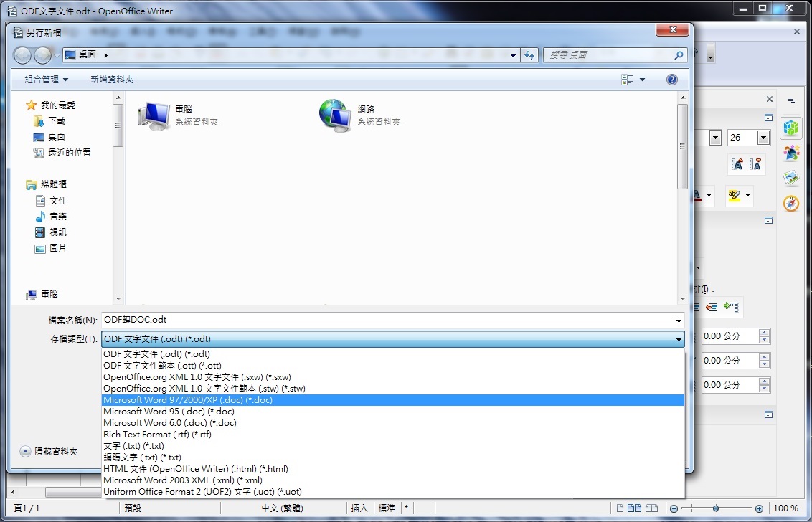Click 隱藏資料夾 to hide folders
Viewport: 812px width, 522px height.
tap(49, 452)
